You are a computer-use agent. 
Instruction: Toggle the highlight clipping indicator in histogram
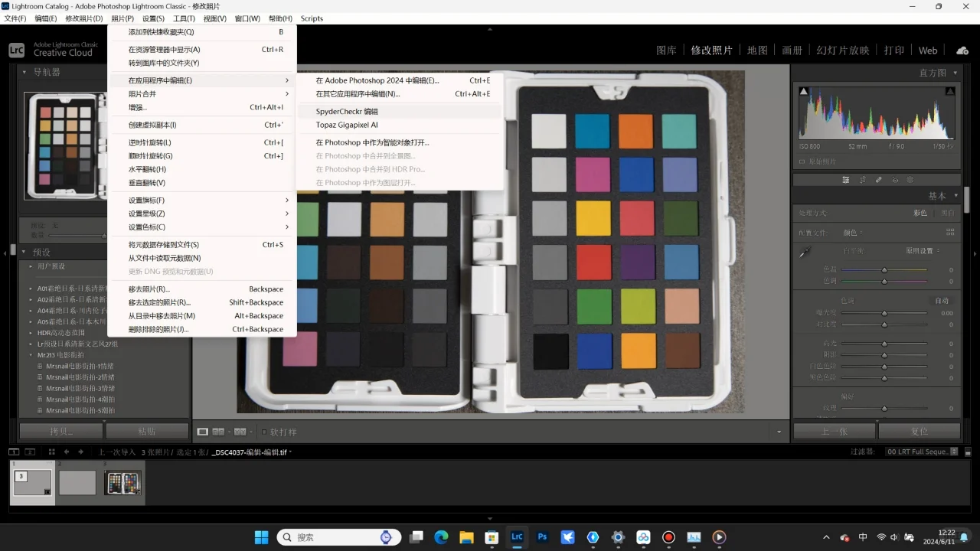(x=950, y=91)
